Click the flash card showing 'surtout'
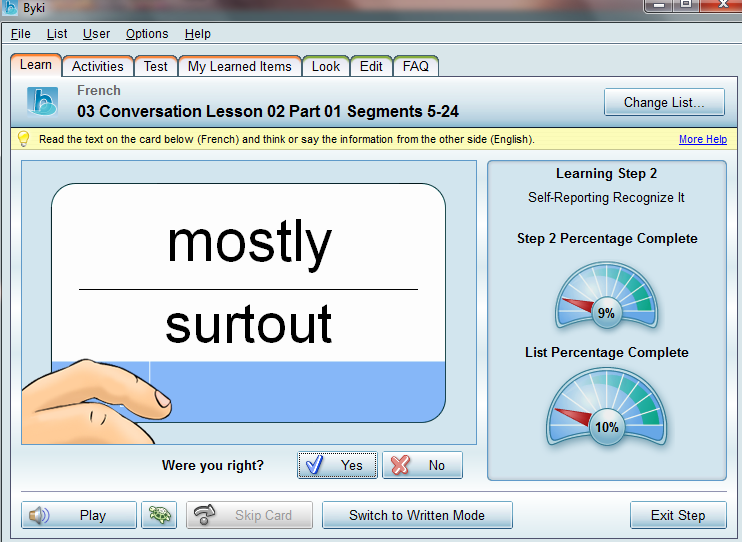The height and width of the screenshot is (542, 742). tap(248, 303)
